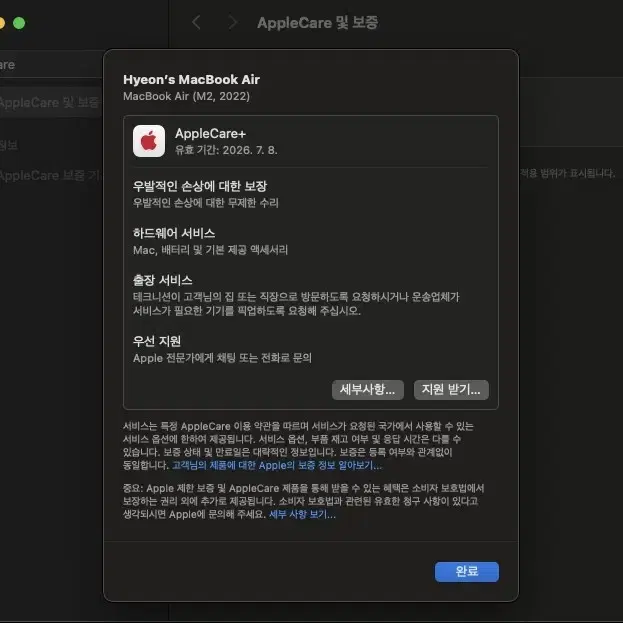Click MacBook Air (M2, 2022) model text

pos(186,96)
